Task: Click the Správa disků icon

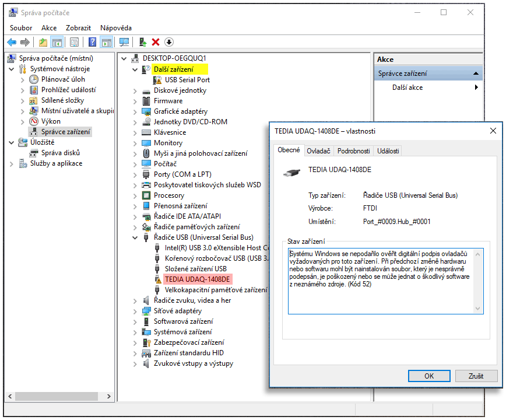Action: [x=34, y=153]
